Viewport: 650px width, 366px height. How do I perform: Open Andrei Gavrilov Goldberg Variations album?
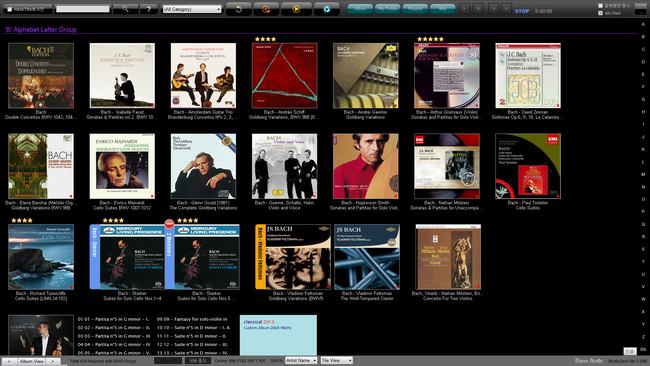(x=366, y=75)
